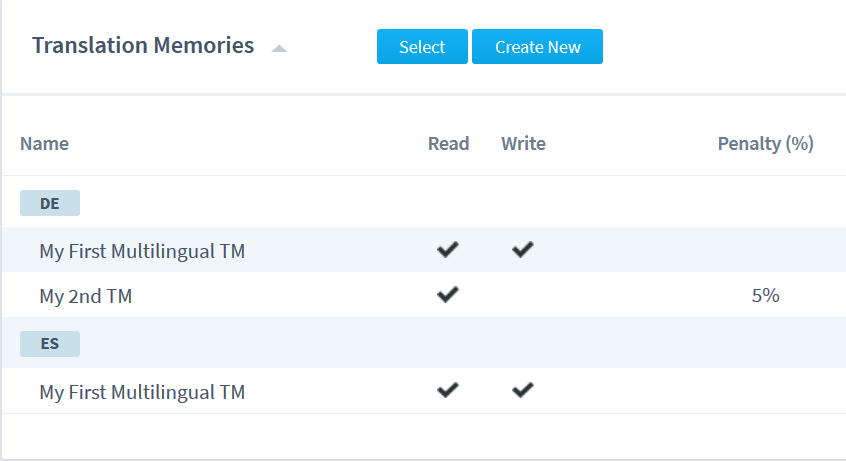Screen dimensions: 846x461
Task: Open the My 2nd TM row
Action: [x=423, y=295]
